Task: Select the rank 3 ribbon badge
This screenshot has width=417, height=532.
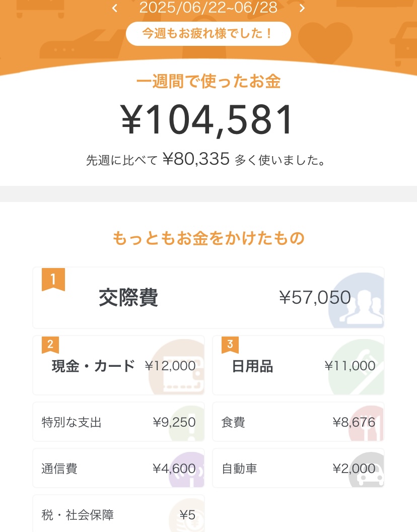Action: [x=230, y=346]
